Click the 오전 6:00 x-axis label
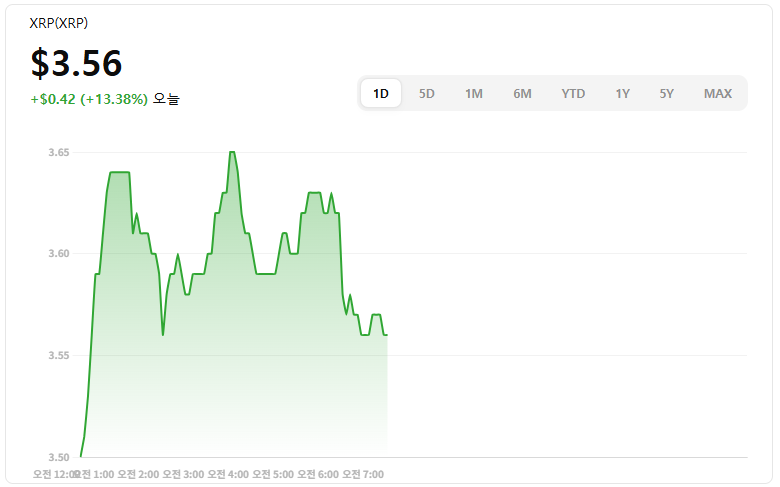The image size is (780, 487). click(x=318, y=475)
